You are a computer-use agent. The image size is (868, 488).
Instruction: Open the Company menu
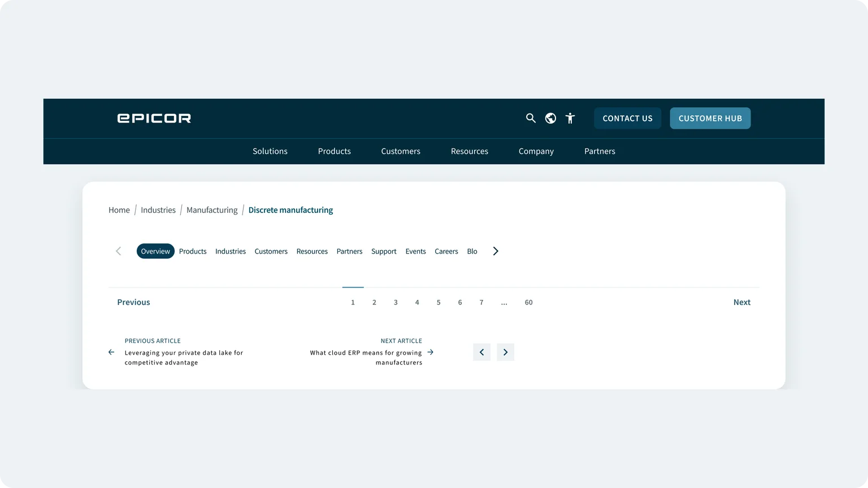pos(536,151)
